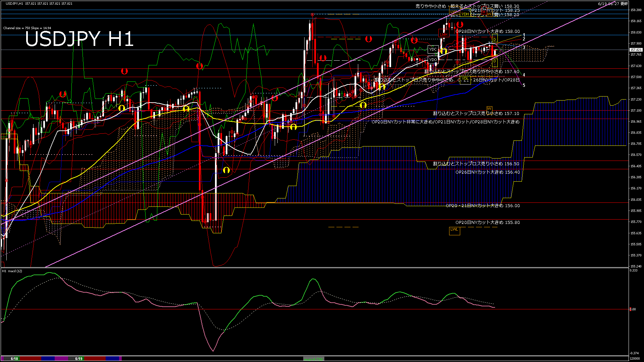Click the Channel size Slope text

[27, 28]
